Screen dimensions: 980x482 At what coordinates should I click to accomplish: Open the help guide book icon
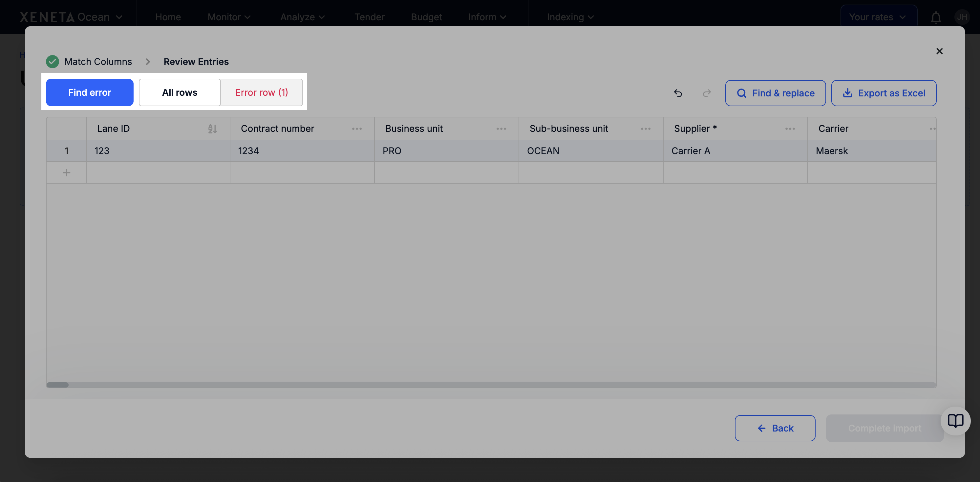pyautogui.click(x=955, y=421)
